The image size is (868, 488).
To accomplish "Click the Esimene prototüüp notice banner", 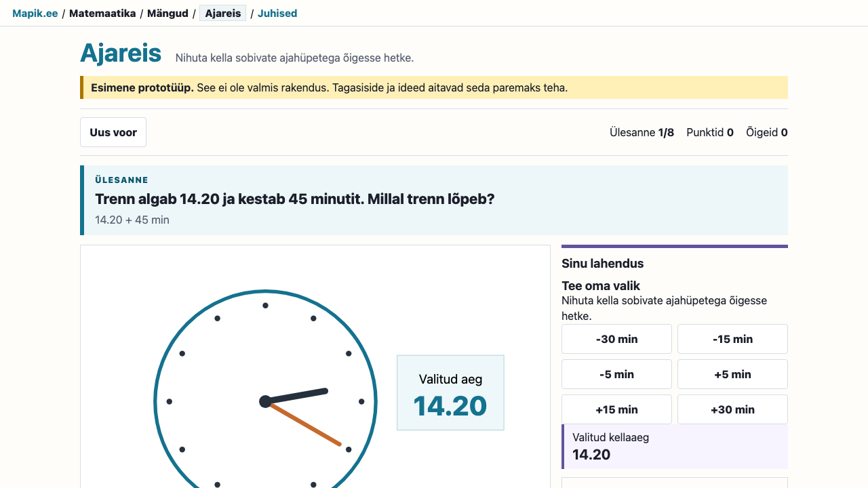I will pos(434,87).
